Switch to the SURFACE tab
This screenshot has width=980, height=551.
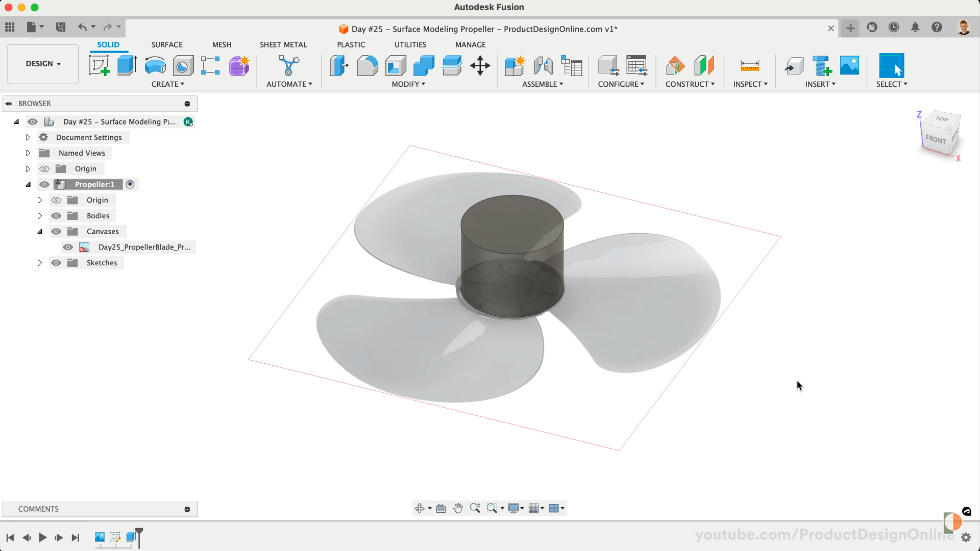(x=166, y=45)
